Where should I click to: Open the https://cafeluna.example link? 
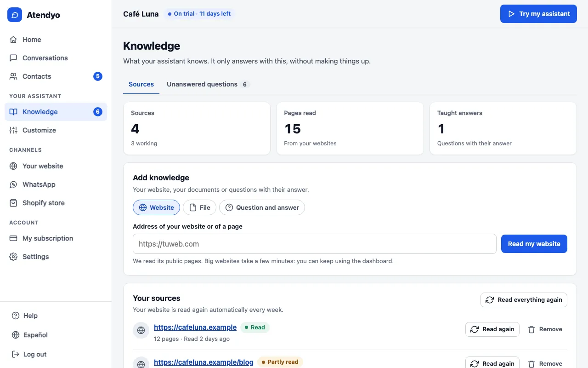[195, 328]
